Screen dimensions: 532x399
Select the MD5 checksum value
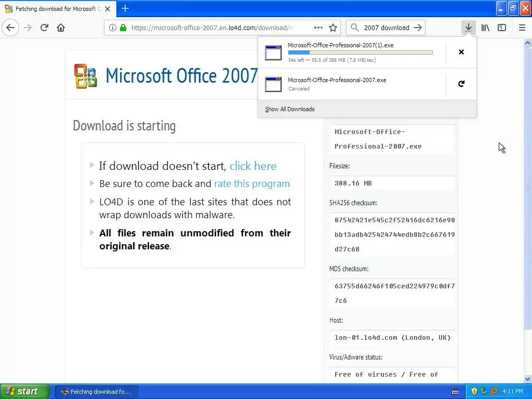click(x=395, y=293)
